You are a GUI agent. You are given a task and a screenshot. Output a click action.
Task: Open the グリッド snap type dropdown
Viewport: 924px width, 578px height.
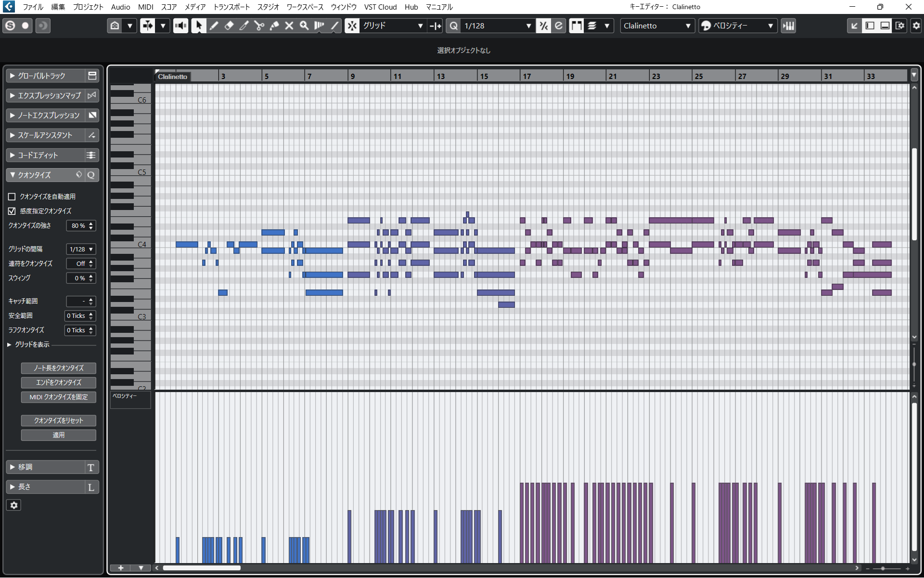click(x=393, y=26)
